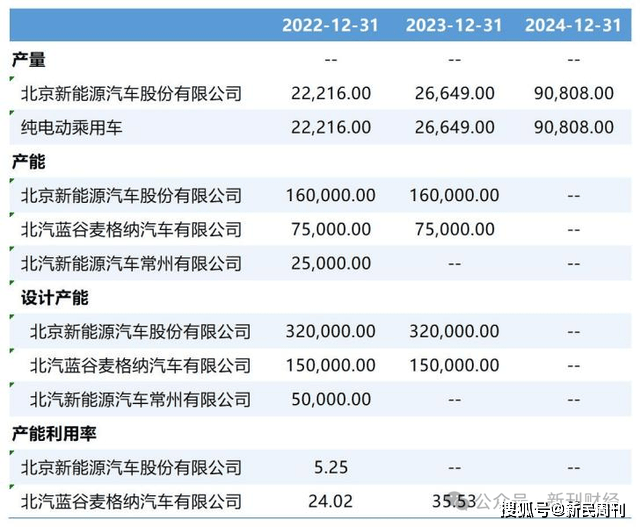640x527 pixels.
Task: Select 北汽蓝谷麦格纳汽车有限公司 in the 75,000.00 row
Action: point(131,229)
